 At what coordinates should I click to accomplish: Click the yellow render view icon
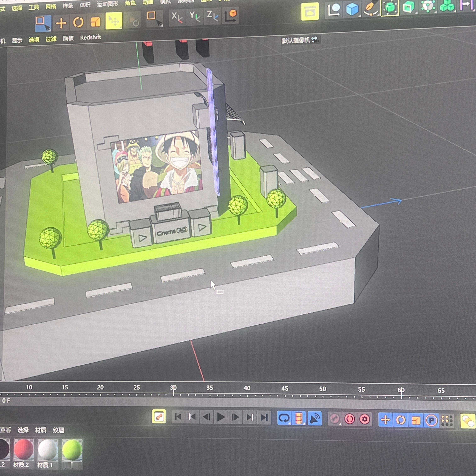310,11
